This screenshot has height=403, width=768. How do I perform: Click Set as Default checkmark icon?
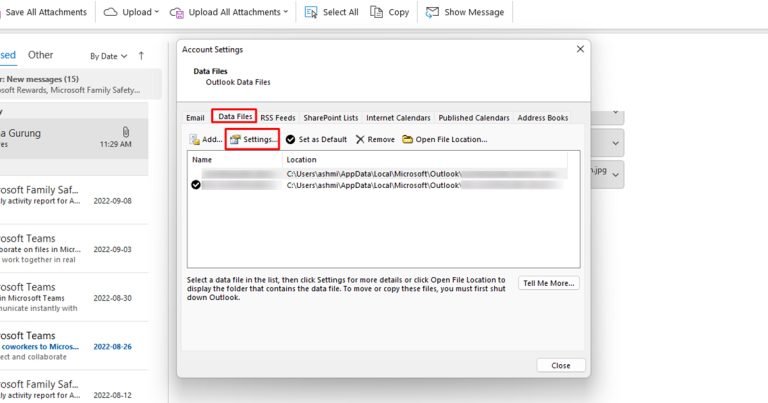[290, 140]
